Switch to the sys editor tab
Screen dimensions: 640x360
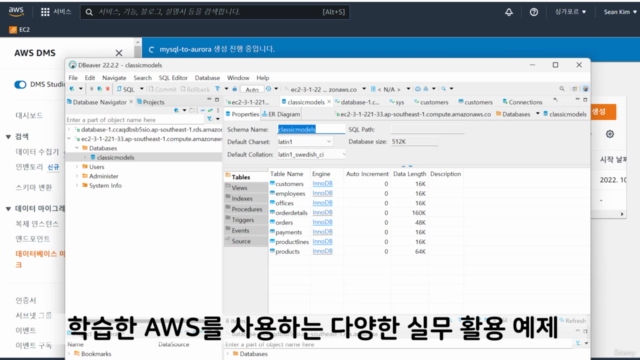click(x=397, y=102)
